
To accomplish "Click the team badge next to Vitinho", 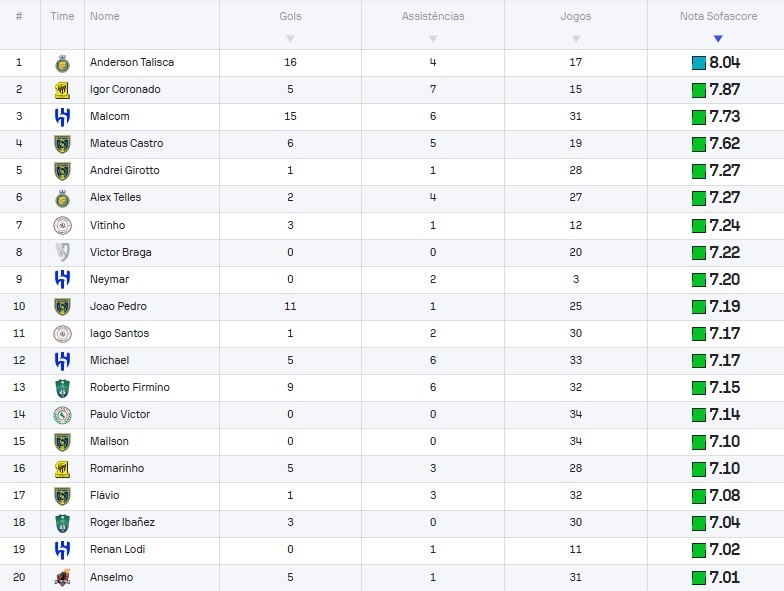I will [x=62, y=225].
